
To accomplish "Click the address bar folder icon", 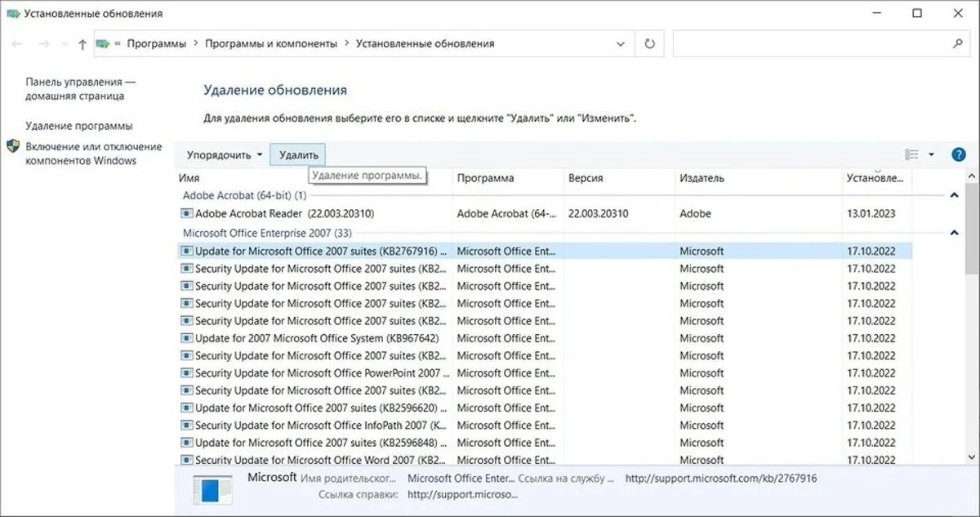I will point(103,43).
